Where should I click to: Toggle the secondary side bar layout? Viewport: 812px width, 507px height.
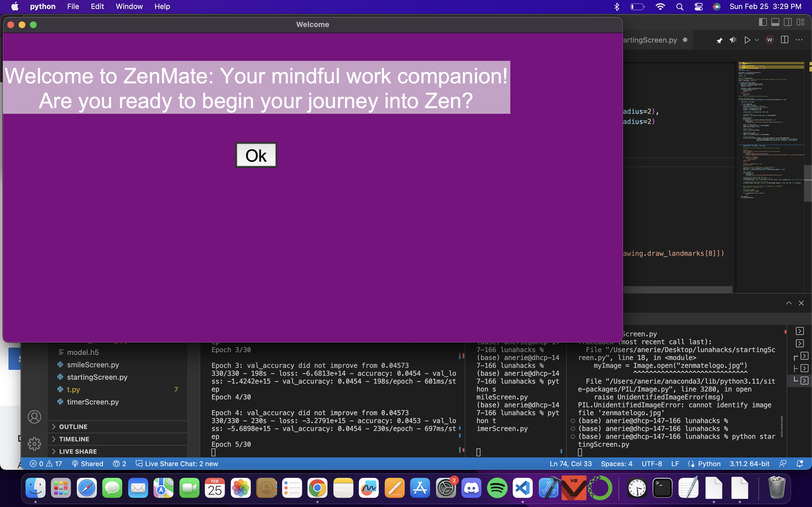(x=788, y=22)
